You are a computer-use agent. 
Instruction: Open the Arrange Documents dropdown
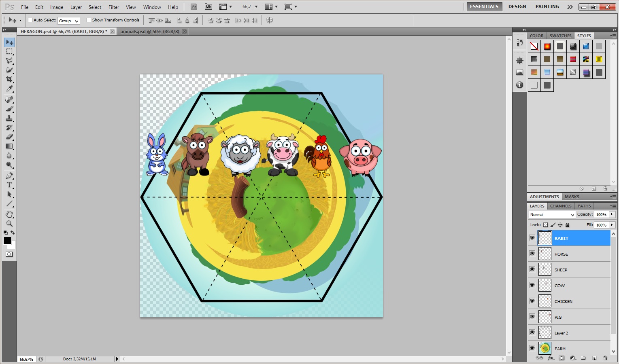pyautogui.click(x=271, y=7)
